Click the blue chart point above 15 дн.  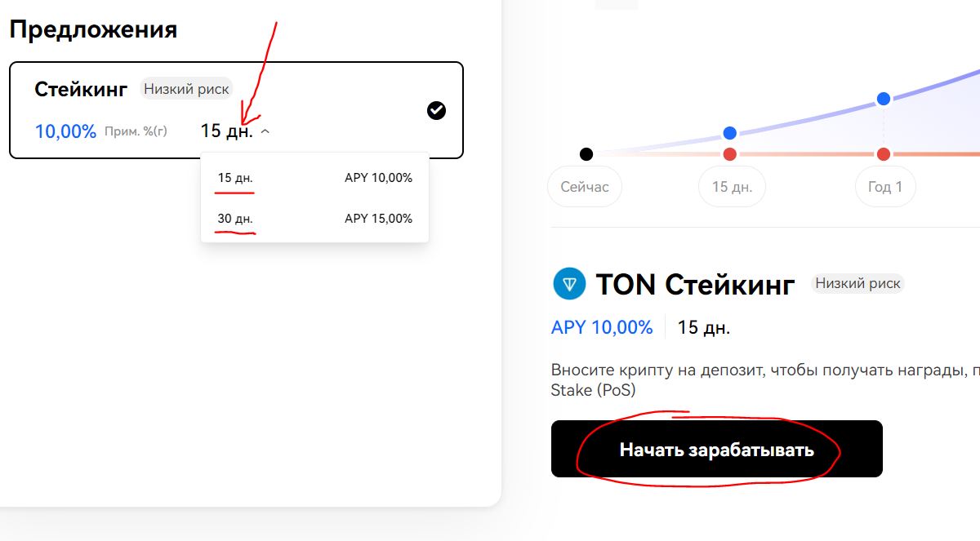pyautogui.click(x=730, y=133)
